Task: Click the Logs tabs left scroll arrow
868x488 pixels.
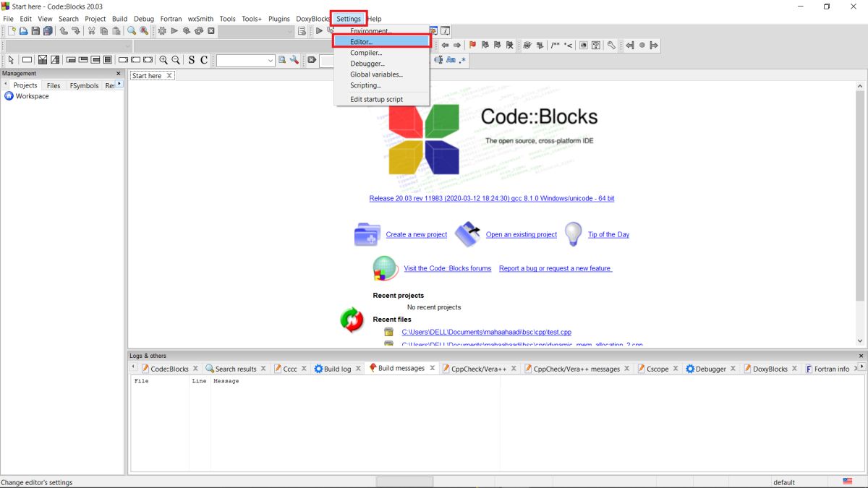Action: click(x=133, y=368)
